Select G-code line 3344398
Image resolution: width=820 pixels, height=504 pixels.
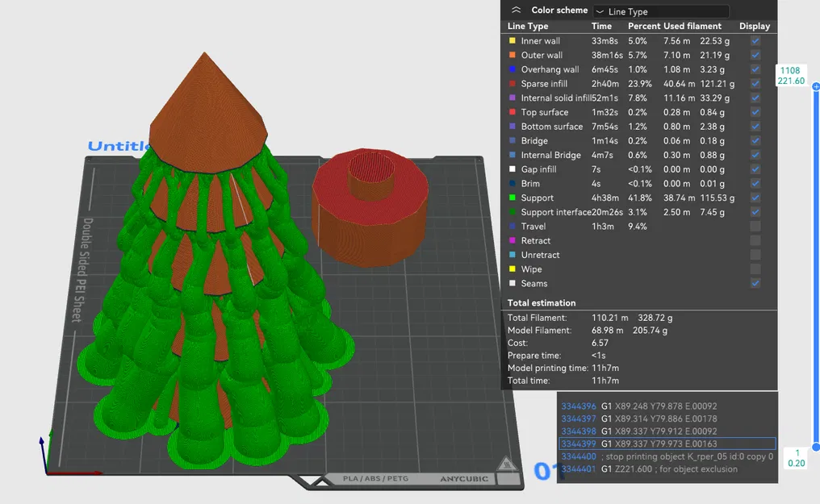click(667, 431)
